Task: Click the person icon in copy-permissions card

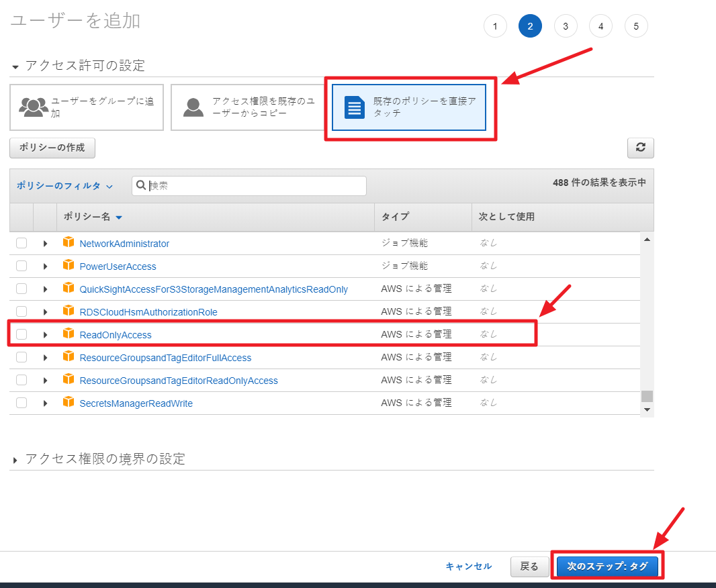Action: point(194,107)
